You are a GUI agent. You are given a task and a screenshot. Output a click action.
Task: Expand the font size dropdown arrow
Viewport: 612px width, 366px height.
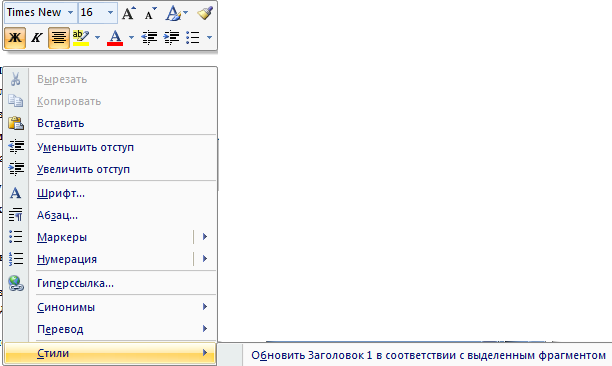click(110, 12)
